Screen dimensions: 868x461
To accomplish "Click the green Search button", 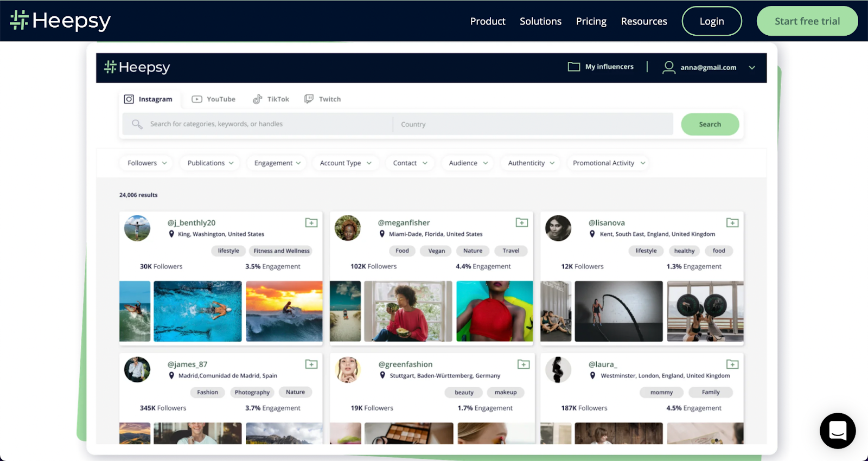I will point(710,124).
